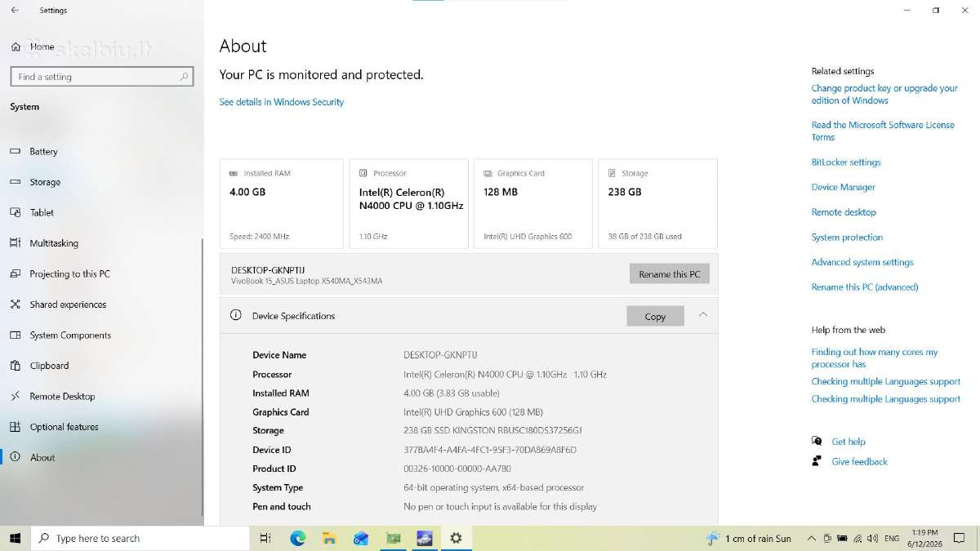The image size is (980, 551).
Task: Click the Graphics Card info card
Action: coord(532,203)
